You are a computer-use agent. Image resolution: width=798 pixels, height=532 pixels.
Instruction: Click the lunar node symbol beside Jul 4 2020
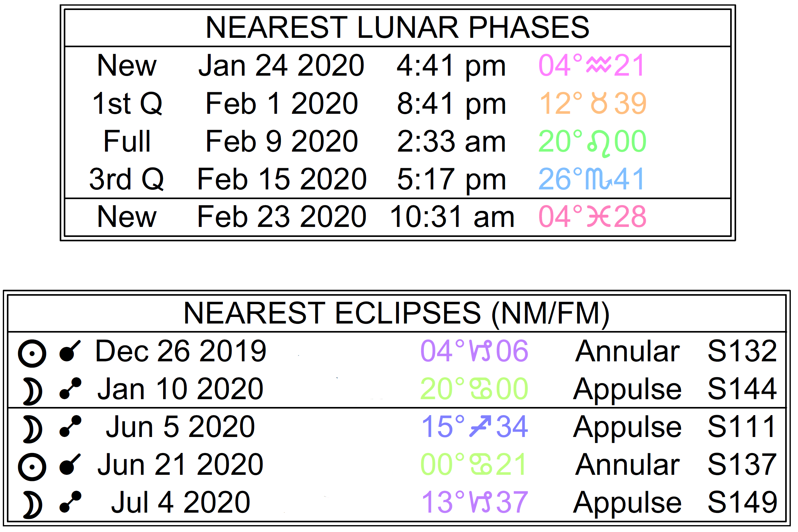coord(70,502)
